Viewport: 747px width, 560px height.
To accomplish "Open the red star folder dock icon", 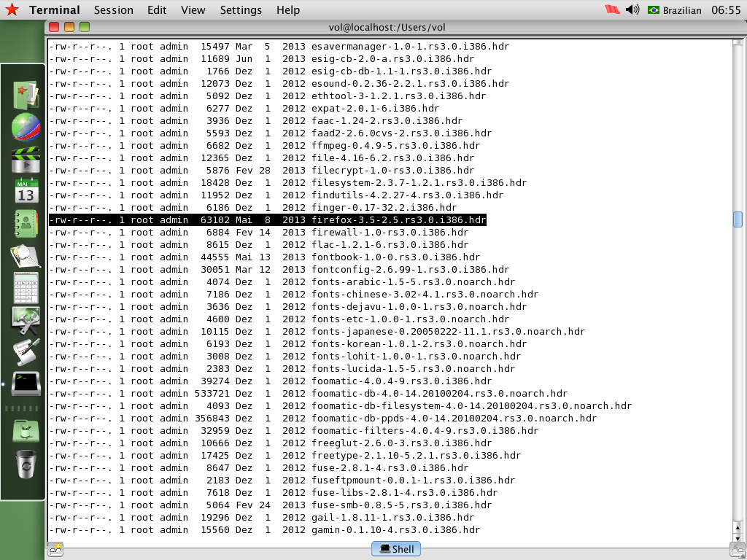I will click(x=26, y=96).
